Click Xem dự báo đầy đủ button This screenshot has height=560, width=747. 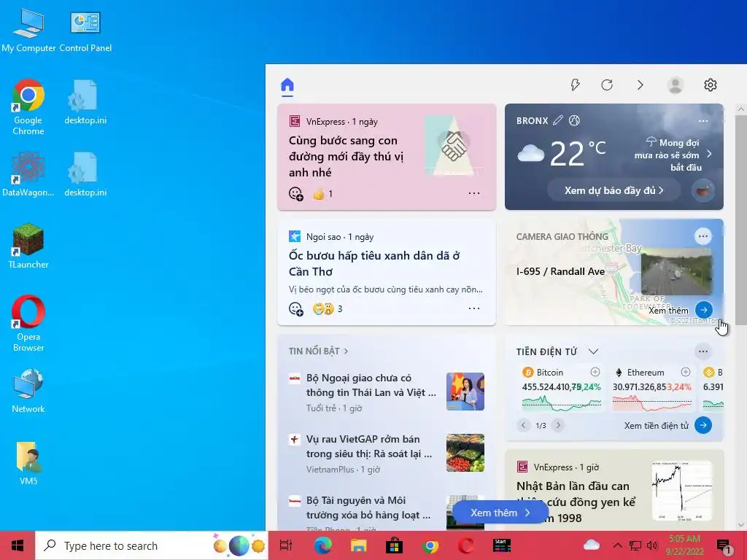614,190
